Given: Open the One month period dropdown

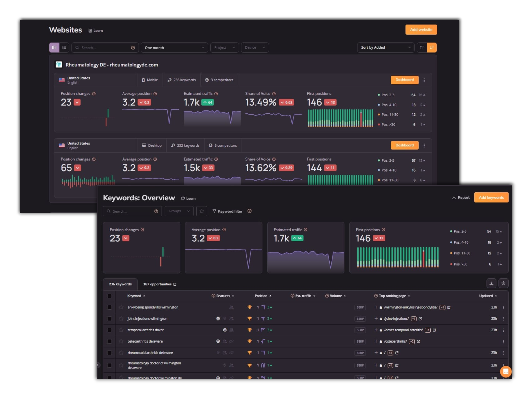Looking at the screenshot, I should click(174, 48).
